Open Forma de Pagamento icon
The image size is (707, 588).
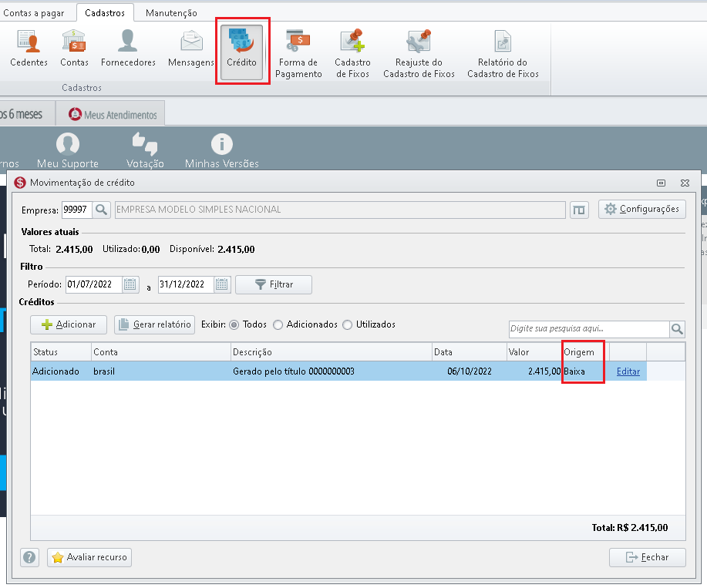pyautogui.click(x=298, y=54)
